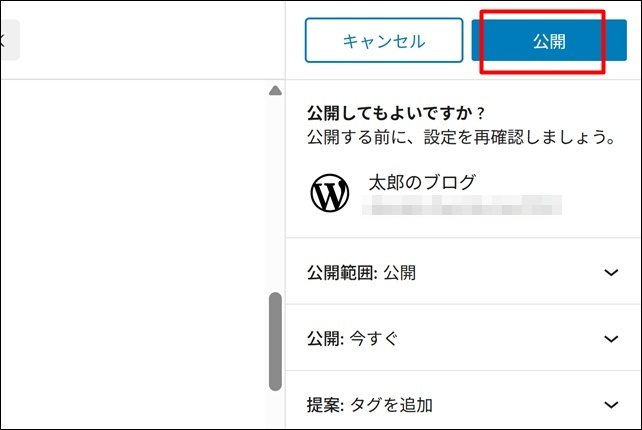
Task: Click the 公開してもよいですか？ heading
Action: coord(388,112)
